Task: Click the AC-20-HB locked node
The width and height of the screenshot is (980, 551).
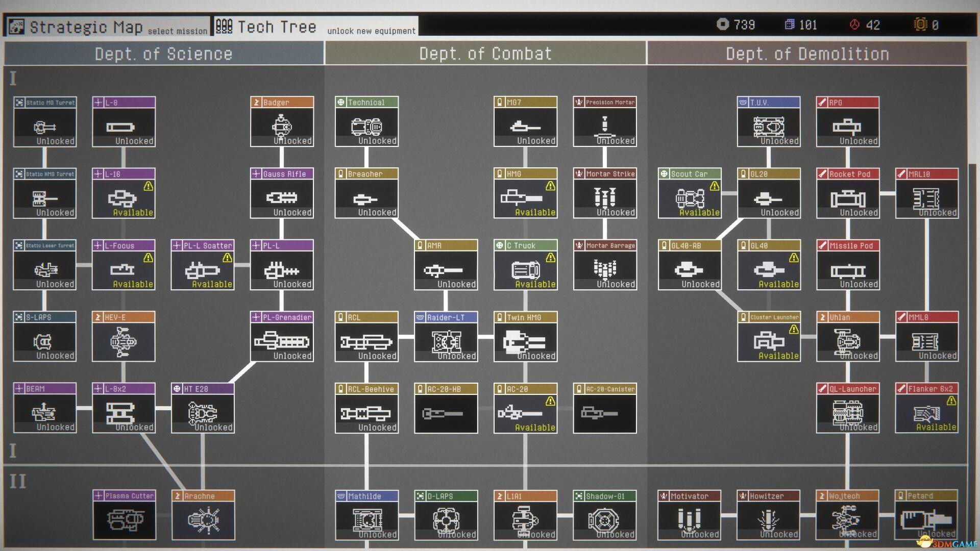Action: pos(446,412)
